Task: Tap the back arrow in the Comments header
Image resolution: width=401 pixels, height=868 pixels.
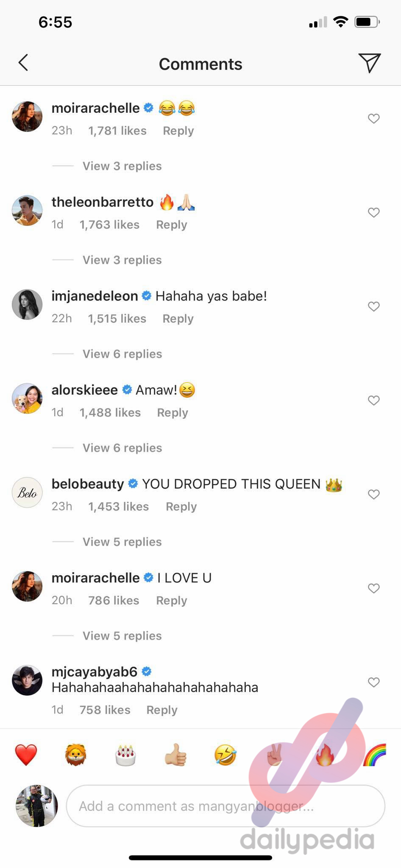Action: coord(23,63)
